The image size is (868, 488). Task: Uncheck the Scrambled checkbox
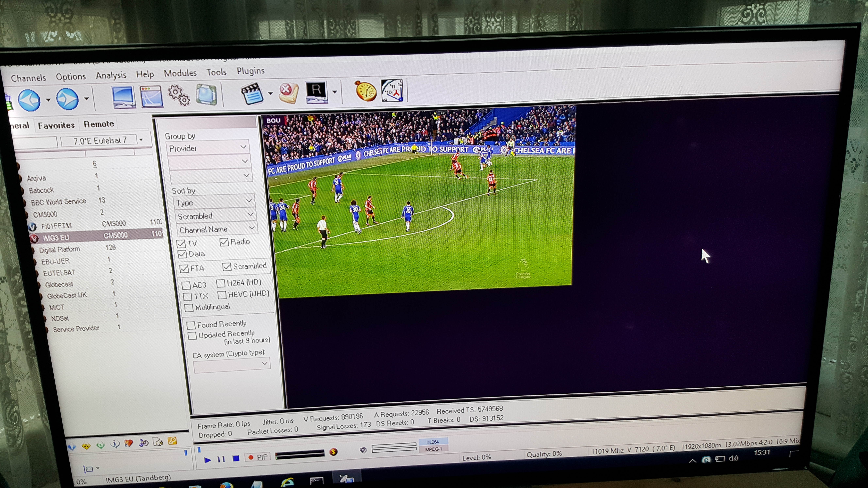[x=227, y=267]
